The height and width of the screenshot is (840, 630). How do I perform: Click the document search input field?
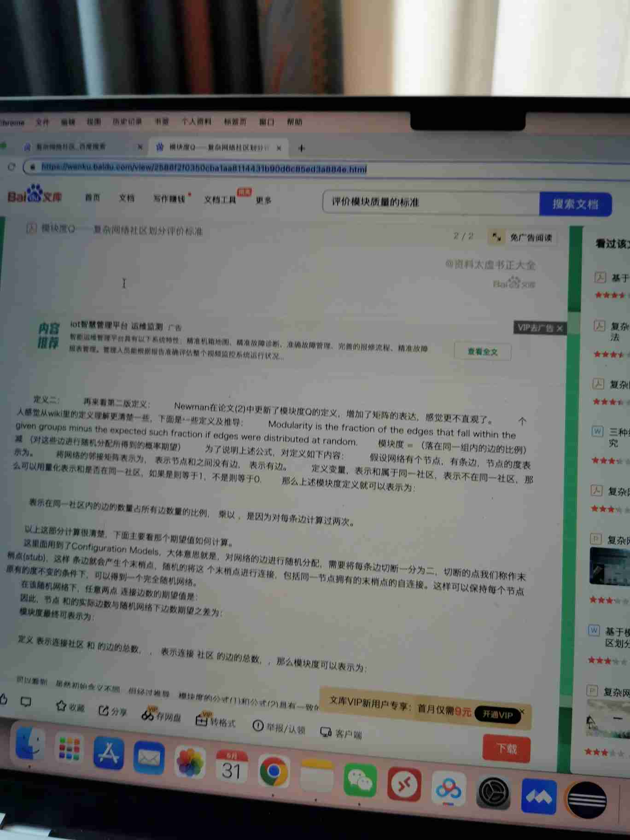point(431,202)
